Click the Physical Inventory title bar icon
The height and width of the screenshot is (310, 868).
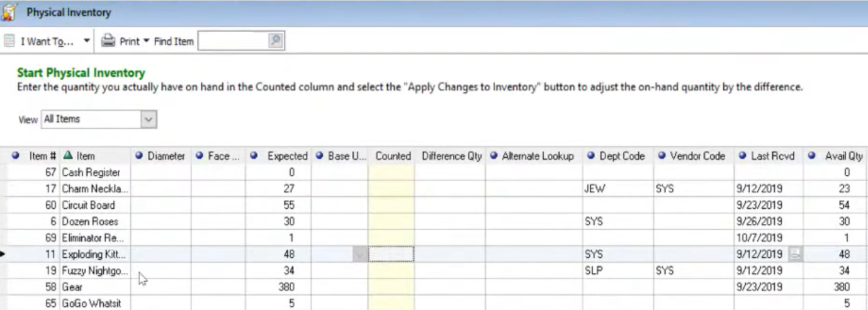pyautogui.click(x=9, y=12)
